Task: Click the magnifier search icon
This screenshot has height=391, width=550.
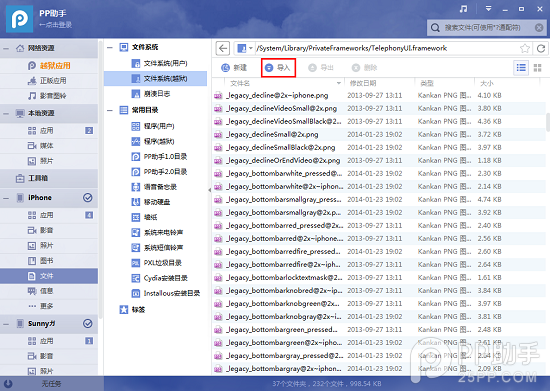Action: pyautogui.click(x=435, y=28)
